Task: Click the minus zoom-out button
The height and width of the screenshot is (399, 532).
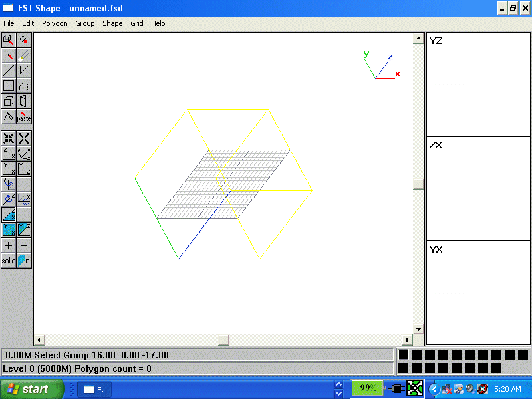Action: [23, 245]
